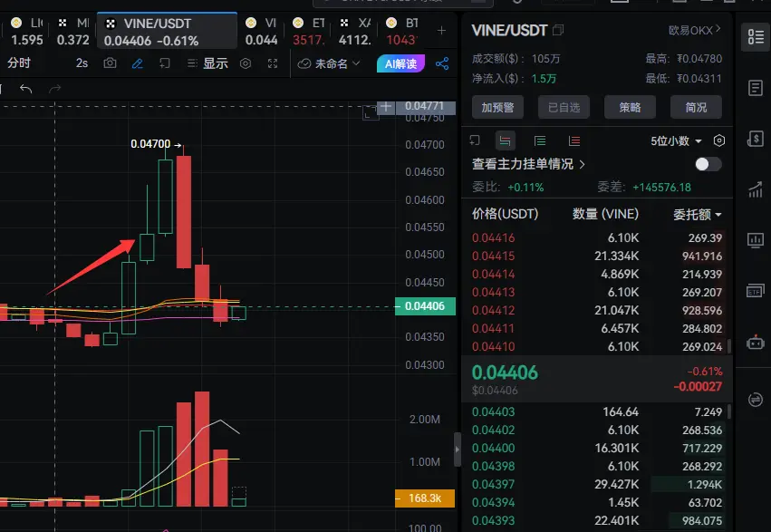Click the 168.3k volume axis label
771x532 pixels.
425,498
